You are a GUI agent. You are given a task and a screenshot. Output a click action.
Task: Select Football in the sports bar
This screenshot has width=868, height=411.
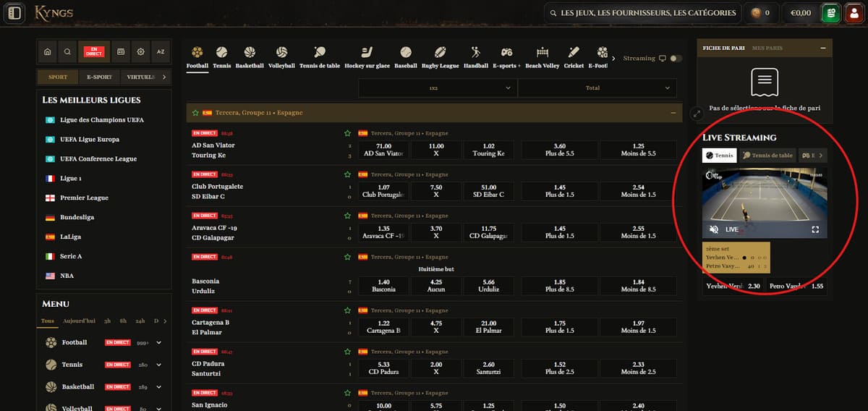click(197, 57)
